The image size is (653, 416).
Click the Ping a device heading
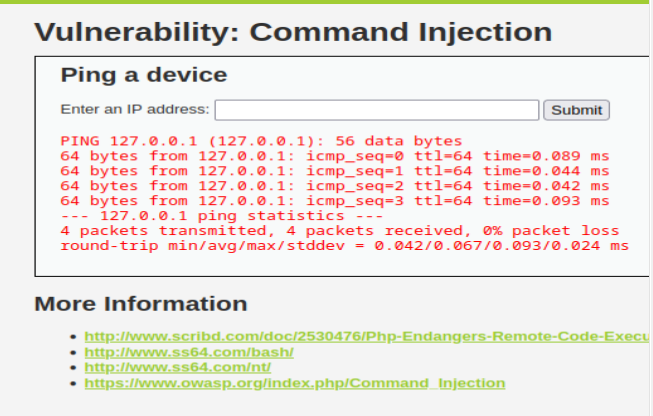pos(144,75)
